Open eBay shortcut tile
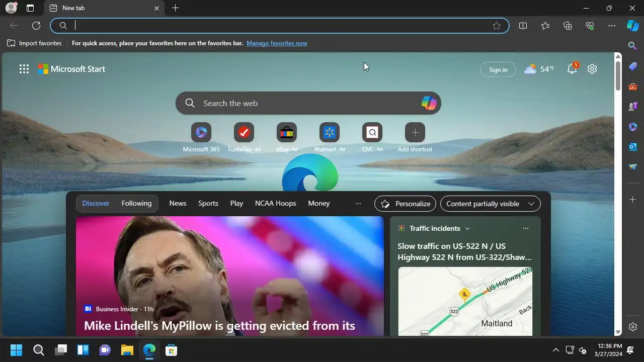Viewport: 644px width, 362px height. 287,138
